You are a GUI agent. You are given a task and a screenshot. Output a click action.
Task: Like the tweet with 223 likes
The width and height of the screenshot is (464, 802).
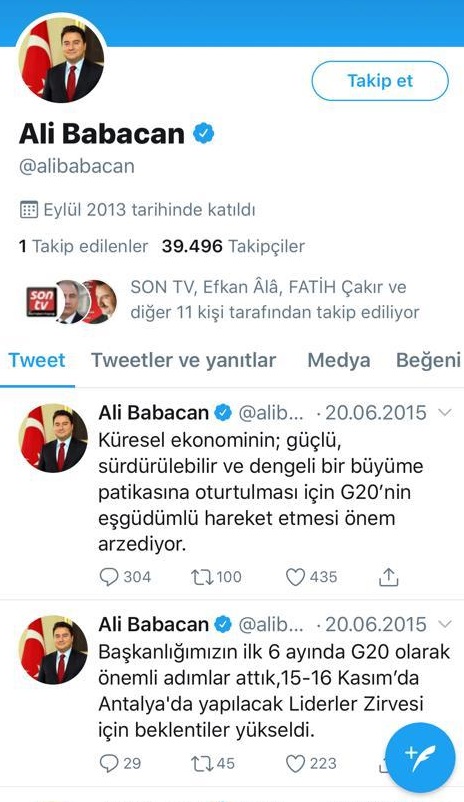(x=311, y=764)
